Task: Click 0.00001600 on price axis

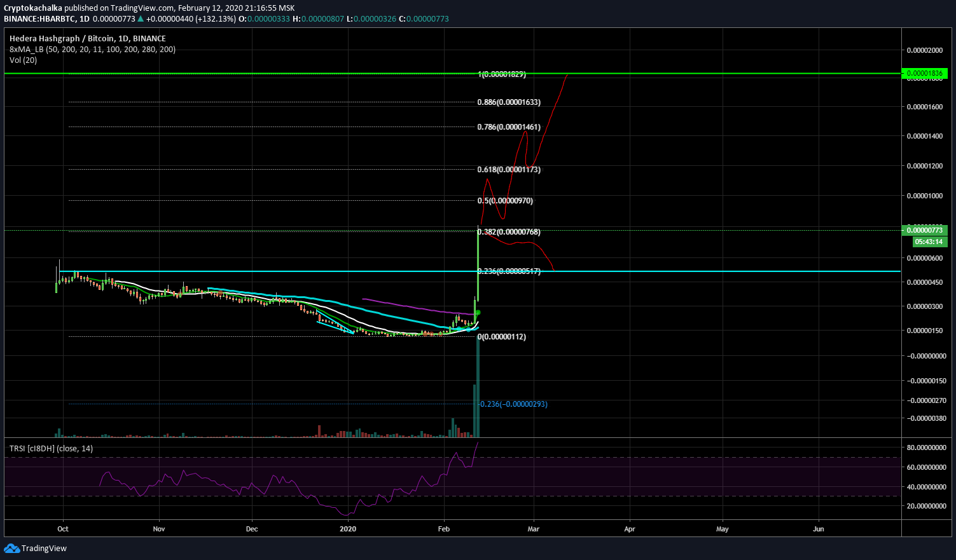Action: tap(925, 107)
